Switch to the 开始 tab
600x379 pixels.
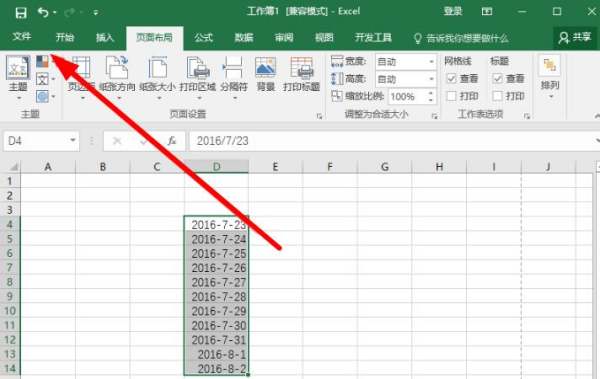(65, 37)
